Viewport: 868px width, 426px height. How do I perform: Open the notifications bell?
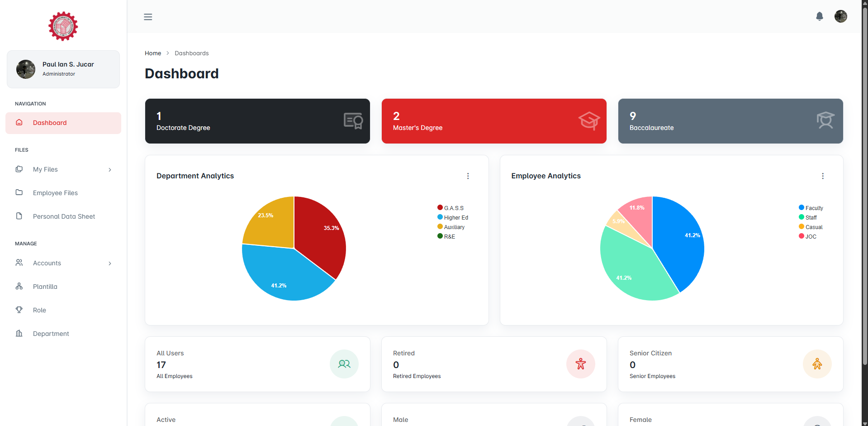tap(819, 16)
